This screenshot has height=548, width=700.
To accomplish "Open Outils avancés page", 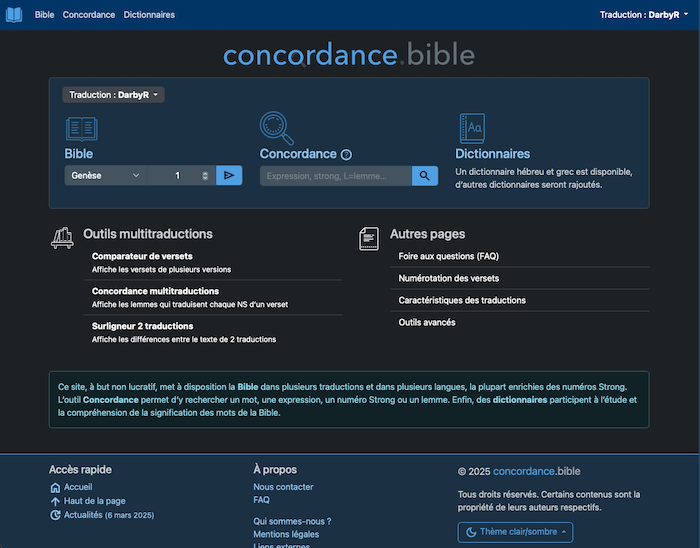I will coord(427,322).
